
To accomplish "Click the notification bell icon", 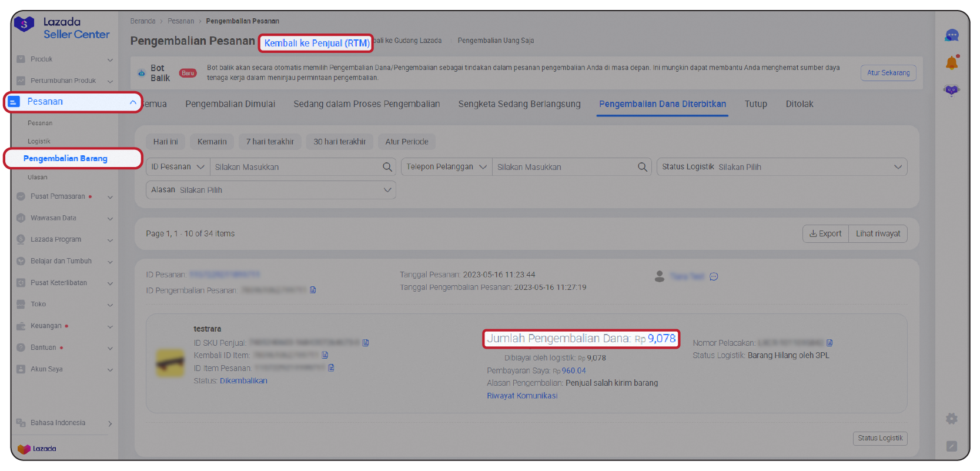I will click(951, 63).
